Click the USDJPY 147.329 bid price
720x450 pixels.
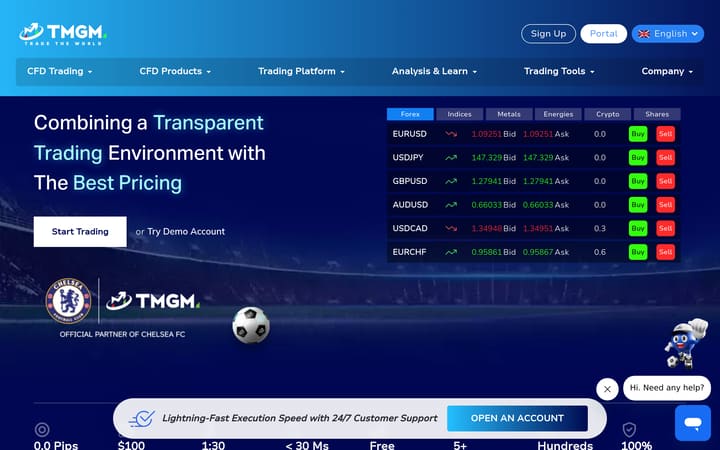[x=487, y=158]
